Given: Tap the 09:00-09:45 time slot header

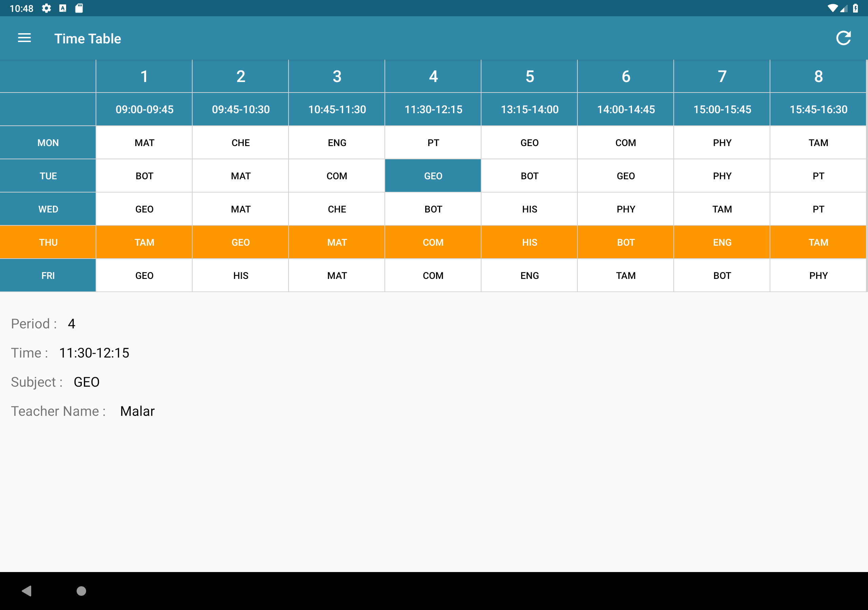Looking at the screenshot, I should 144,109.
